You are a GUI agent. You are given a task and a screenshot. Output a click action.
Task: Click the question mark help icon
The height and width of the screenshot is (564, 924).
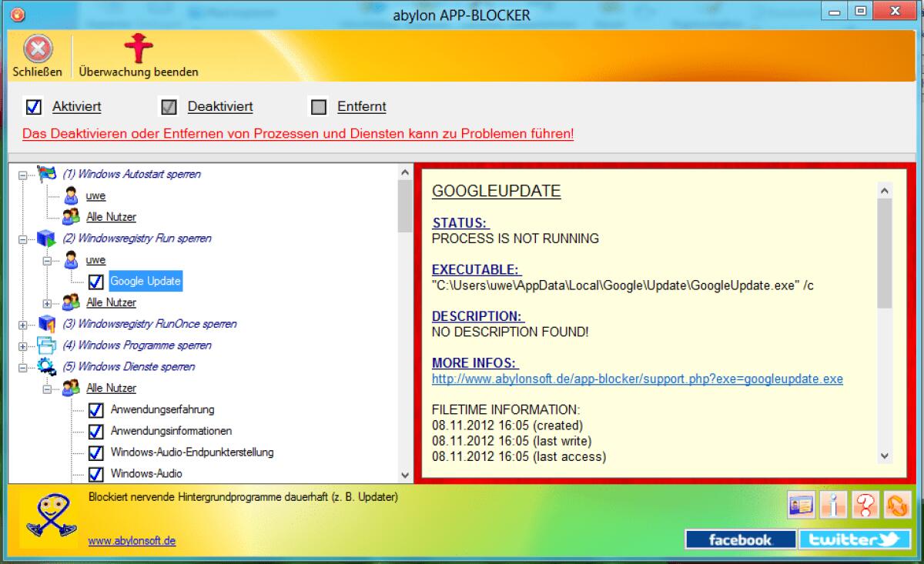866,505
